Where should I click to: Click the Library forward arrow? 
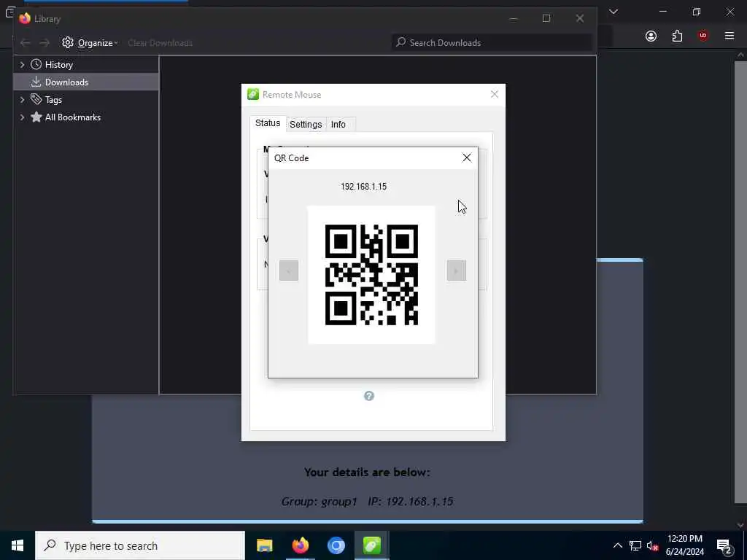click(44, 43)
